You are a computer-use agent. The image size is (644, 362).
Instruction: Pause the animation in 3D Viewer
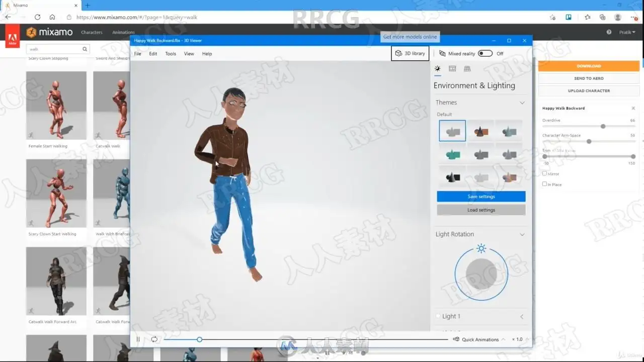(138, 339)
